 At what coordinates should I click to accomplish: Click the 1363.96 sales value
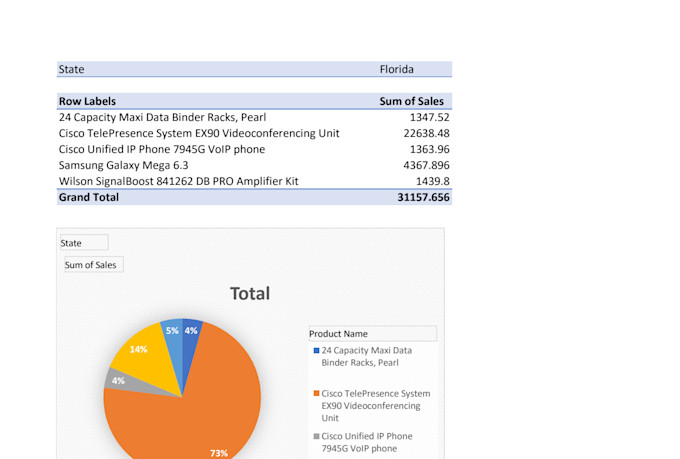pos(429,149)
